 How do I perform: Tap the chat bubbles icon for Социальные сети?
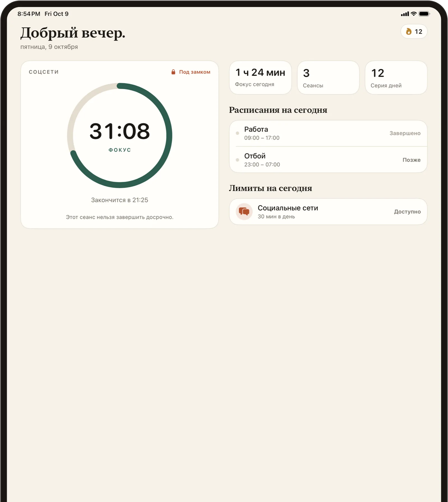244,212
